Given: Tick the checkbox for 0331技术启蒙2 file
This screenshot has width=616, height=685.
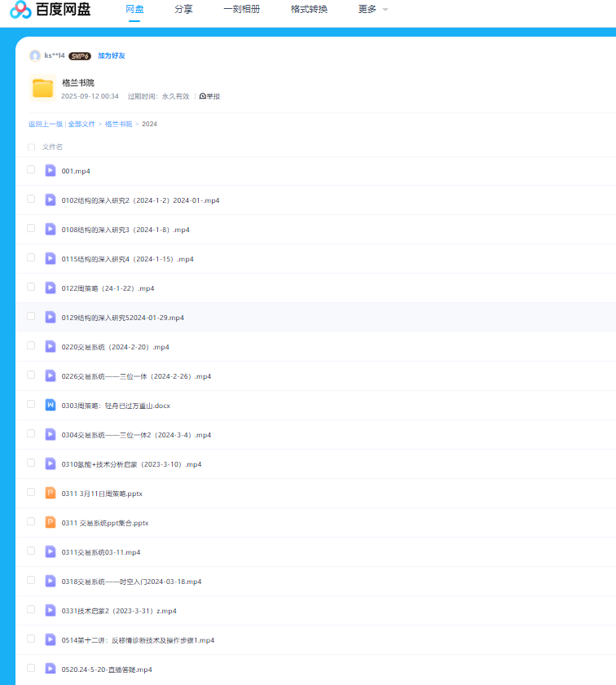Looking at the screenshot, I should point(31,609).
